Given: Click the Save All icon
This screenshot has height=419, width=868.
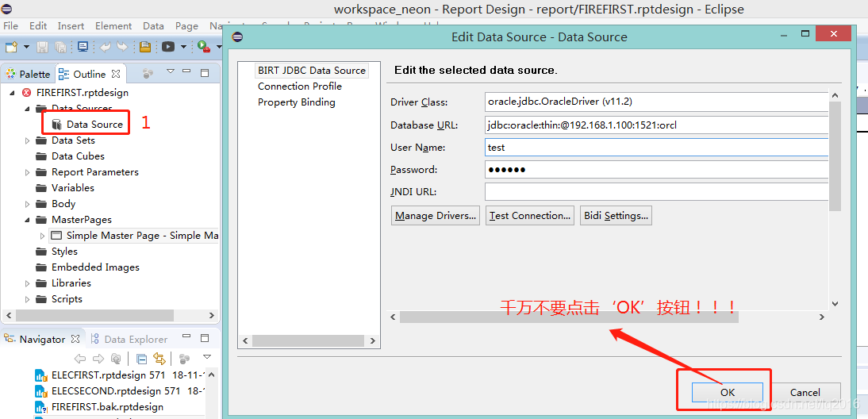Looking at the screenshot, I should pos(61,47).
